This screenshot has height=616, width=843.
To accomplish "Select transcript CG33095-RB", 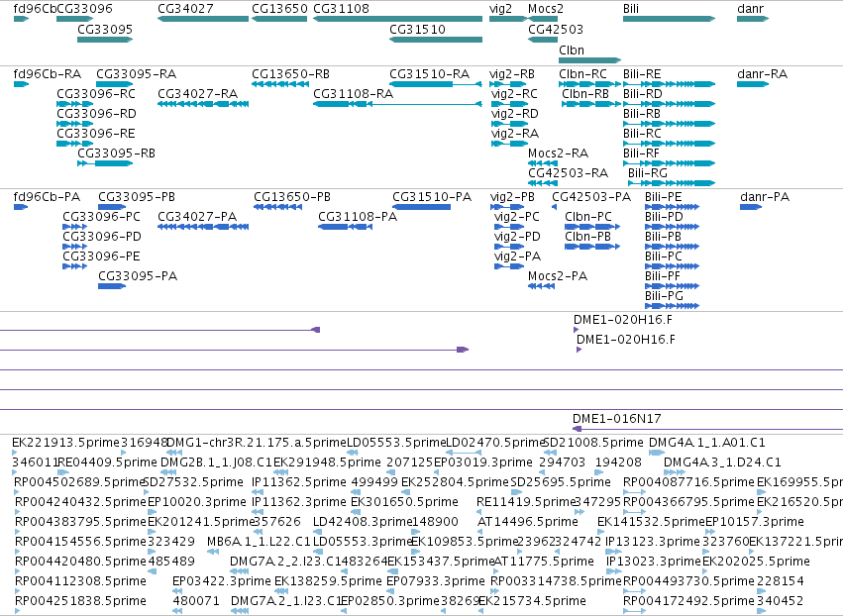I will [x=105, y=163].
